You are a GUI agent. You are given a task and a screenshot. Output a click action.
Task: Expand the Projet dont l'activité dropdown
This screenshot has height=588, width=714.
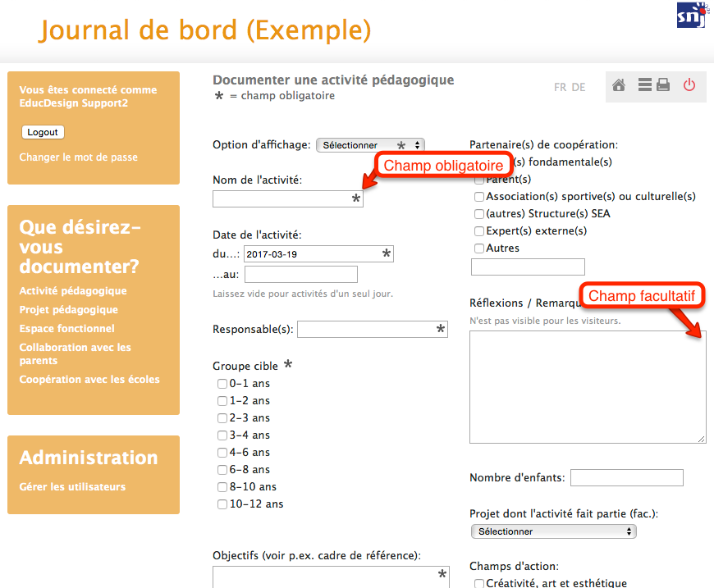554,531
